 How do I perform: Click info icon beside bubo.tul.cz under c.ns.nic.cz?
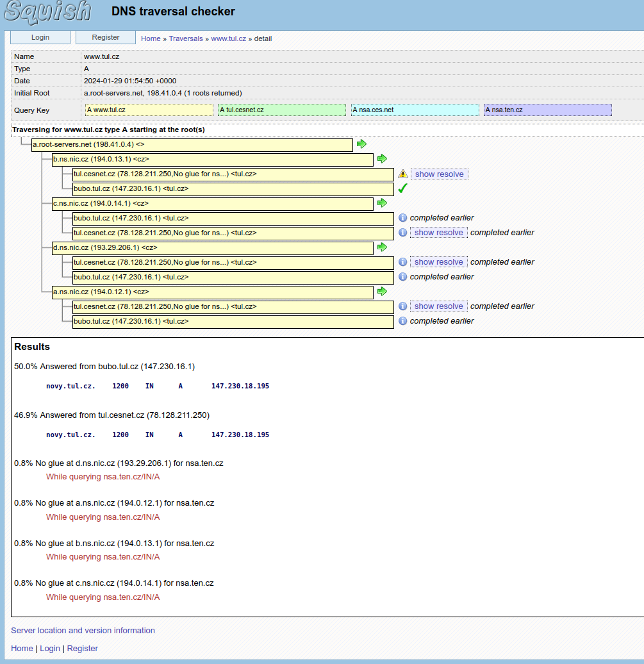402,218
